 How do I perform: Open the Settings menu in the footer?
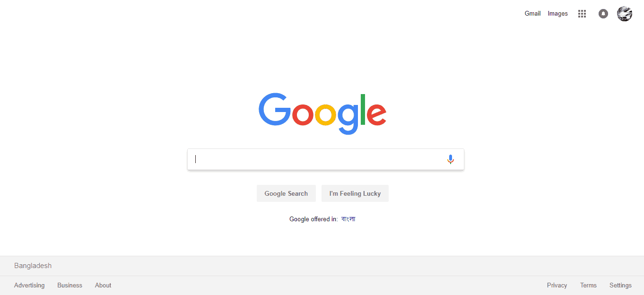click(620, 285)
